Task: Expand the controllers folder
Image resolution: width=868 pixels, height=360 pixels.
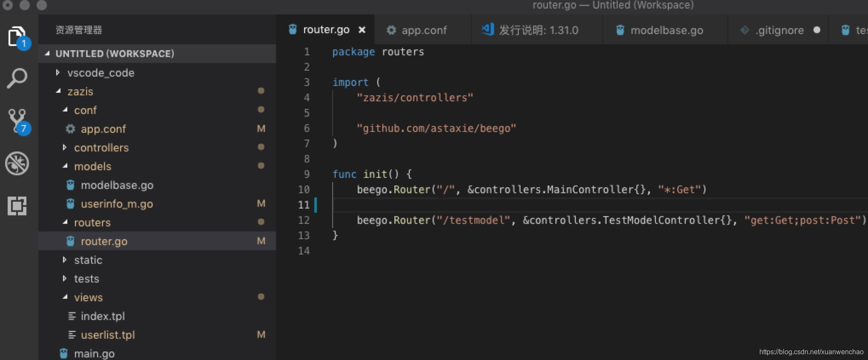Action: (x=64, y=147)
